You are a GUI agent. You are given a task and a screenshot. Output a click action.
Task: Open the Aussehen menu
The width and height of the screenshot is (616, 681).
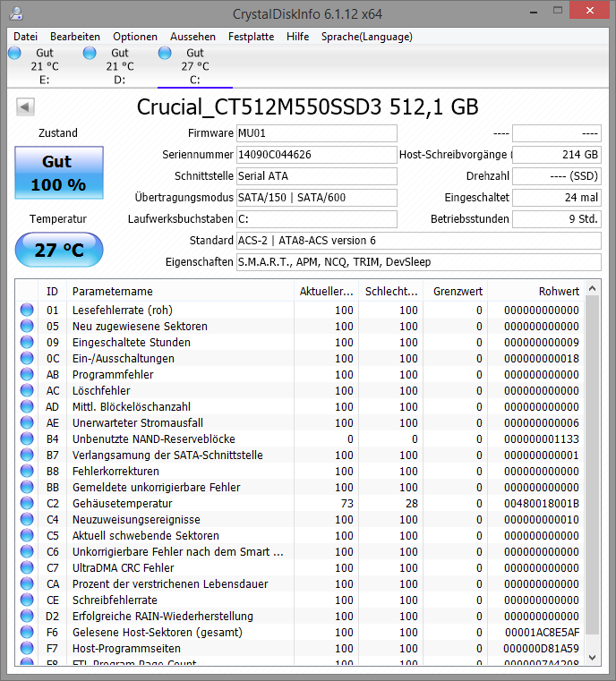[192, 37]
